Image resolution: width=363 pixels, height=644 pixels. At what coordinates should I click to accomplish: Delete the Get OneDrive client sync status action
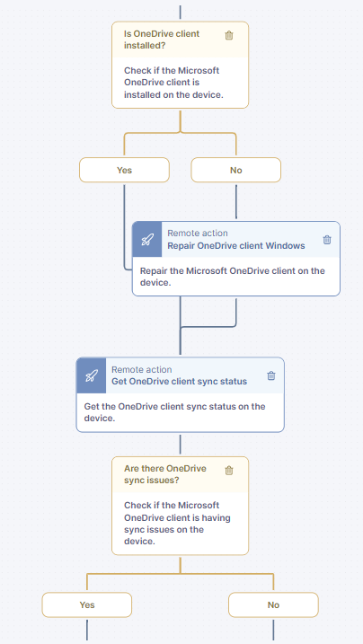click(271, 375)
